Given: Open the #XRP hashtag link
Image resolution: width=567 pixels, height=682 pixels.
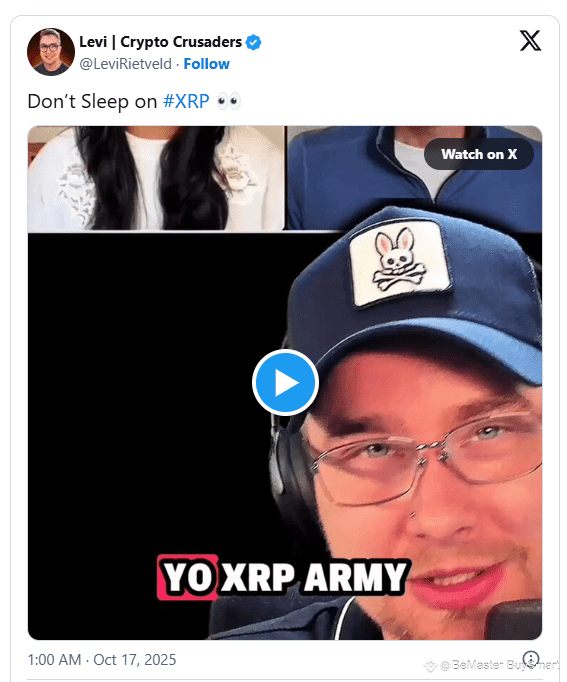Looking at the screenshot, I should [x=186, y=101].
